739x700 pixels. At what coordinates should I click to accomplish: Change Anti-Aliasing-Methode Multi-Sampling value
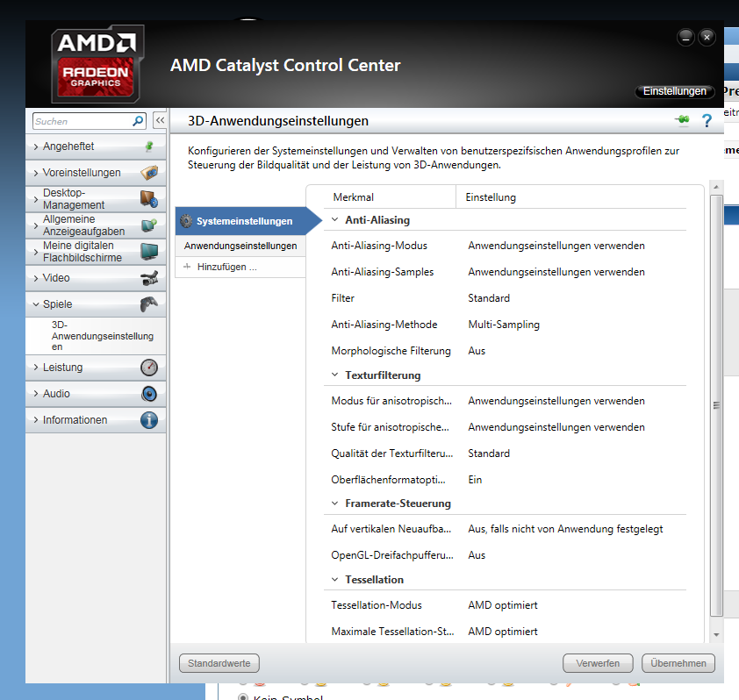(x=504, y=325)
